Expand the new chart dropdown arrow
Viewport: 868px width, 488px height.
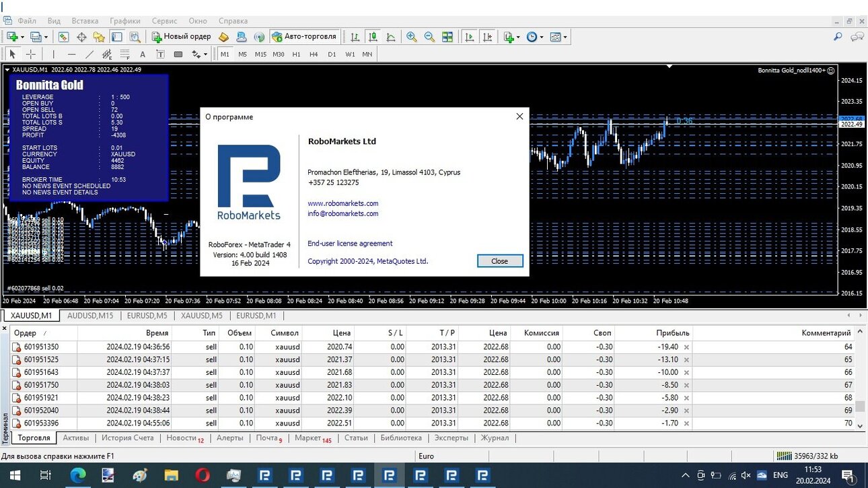22,38
